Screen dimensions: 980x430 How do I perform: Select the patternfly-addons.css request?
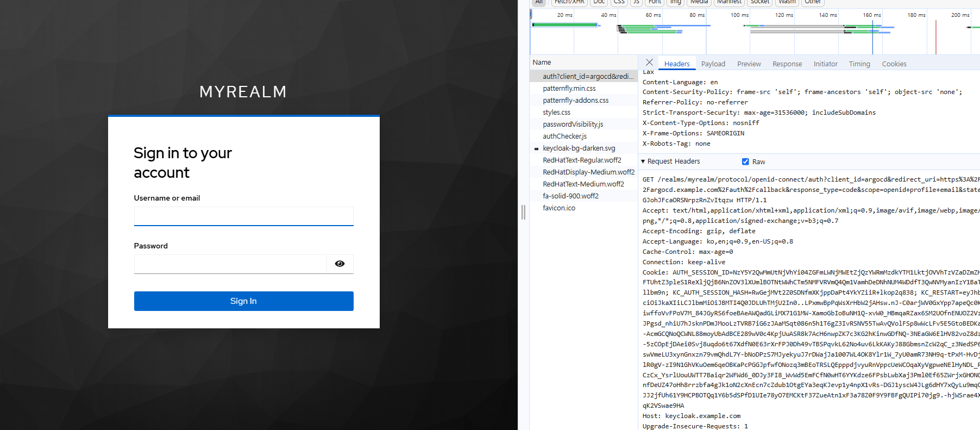(583, 100)
